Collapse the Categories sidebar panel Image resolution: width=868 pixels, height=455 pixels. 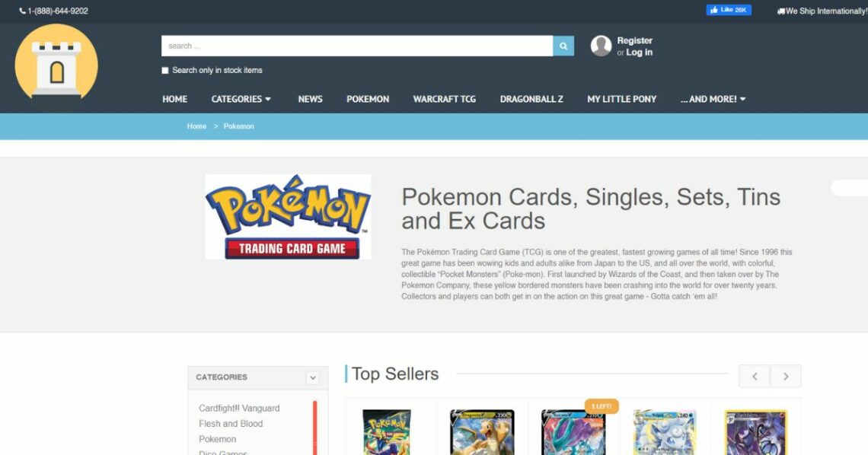313,377
